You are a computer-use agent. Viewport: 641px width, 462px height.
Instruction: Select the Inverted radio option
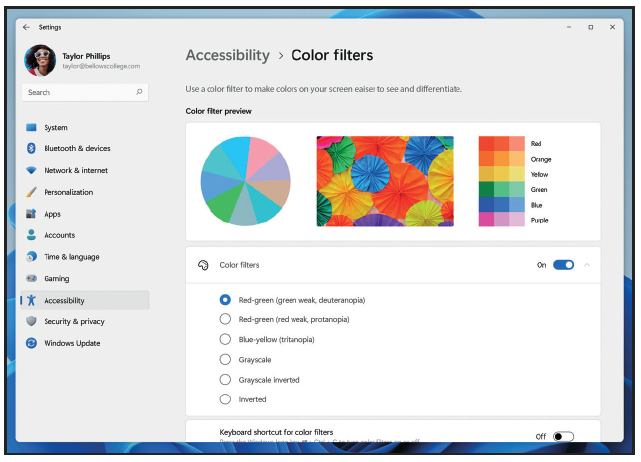(225, 399)
